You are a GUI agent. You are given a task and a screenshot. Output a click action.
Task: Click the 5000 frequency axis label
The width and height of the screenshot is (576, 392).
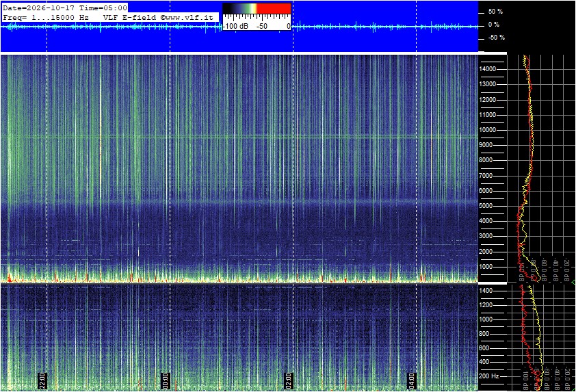click(x=486, y=206)
